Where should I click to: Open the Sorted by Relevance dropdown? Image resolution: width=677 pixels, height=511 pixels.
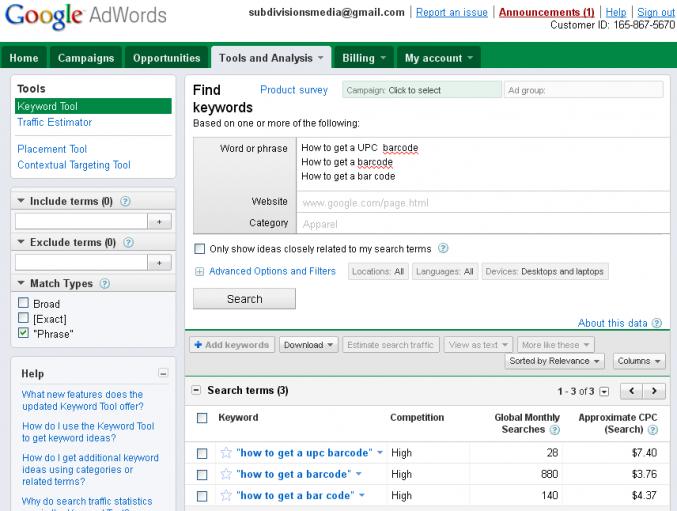555,361
